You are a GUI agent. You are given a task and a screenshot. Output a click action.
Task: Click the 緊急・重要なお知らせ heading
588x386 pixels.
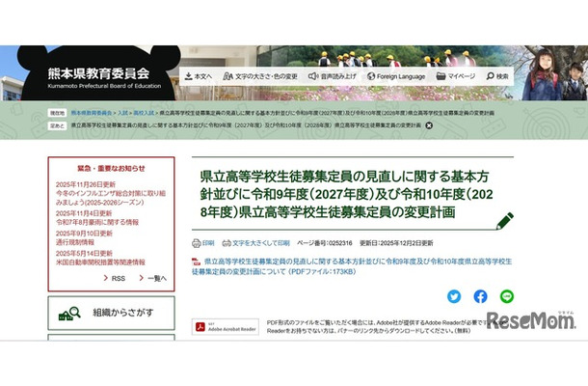pos(111,169)
